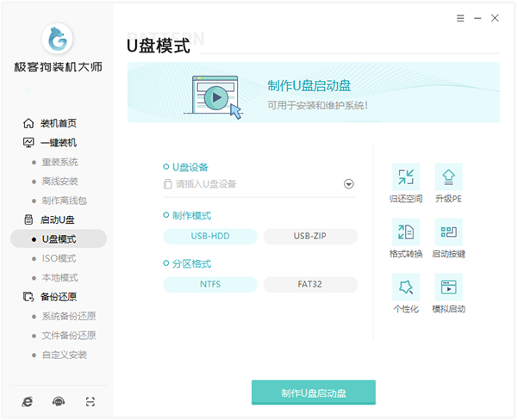Launch the 模拟启动 simulated boot icon
The height and width of the screenshot is (420, 517).
pyautogui.click(x=448, y=287)
